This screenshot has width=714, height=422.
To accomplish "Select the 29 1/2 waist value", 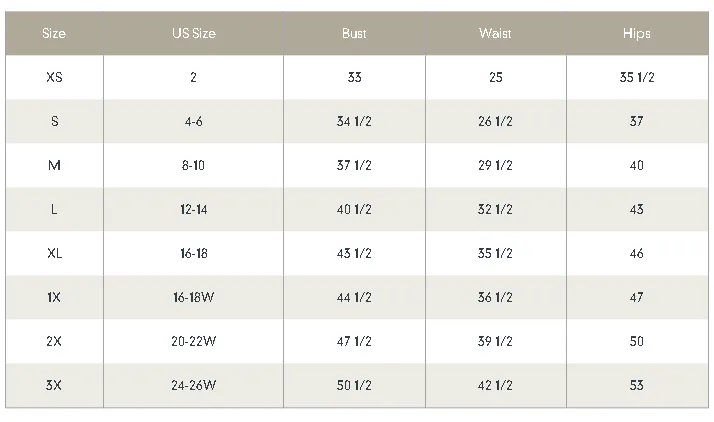I will point(495,165).
